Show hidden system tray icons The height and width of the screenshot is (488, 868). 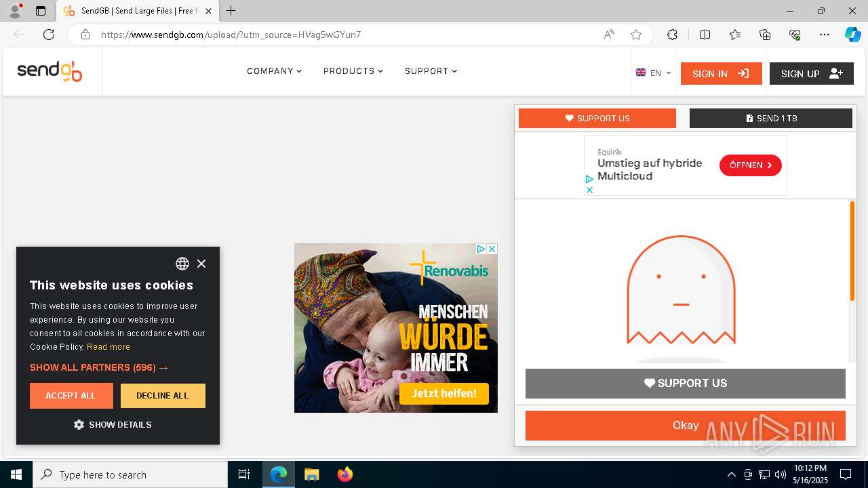tap(731, 474)
